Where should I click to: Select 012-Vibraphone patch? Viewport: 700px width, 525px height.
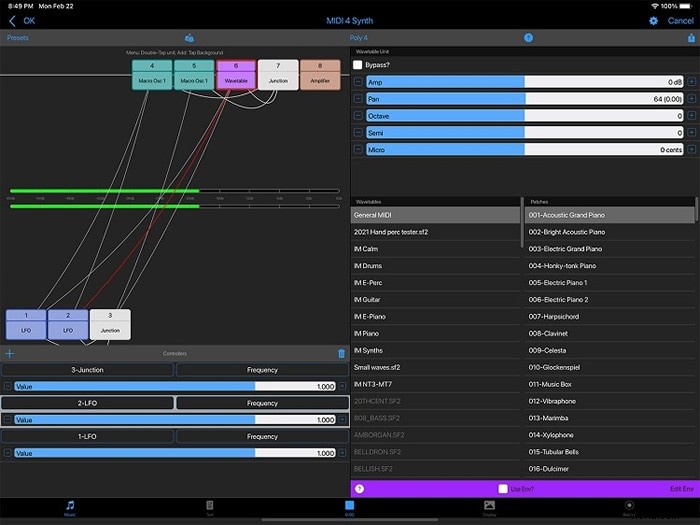tap(610, 401)
